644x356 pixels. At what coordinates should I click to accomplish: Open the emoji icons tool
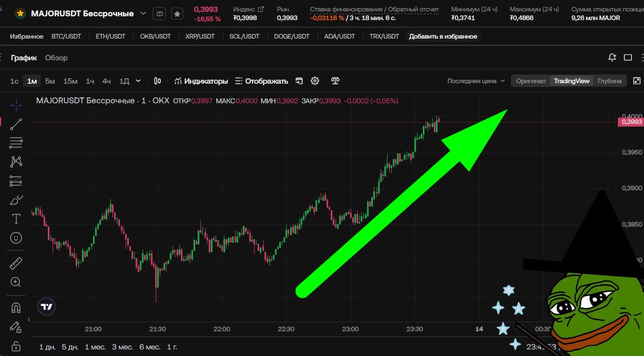16,238
